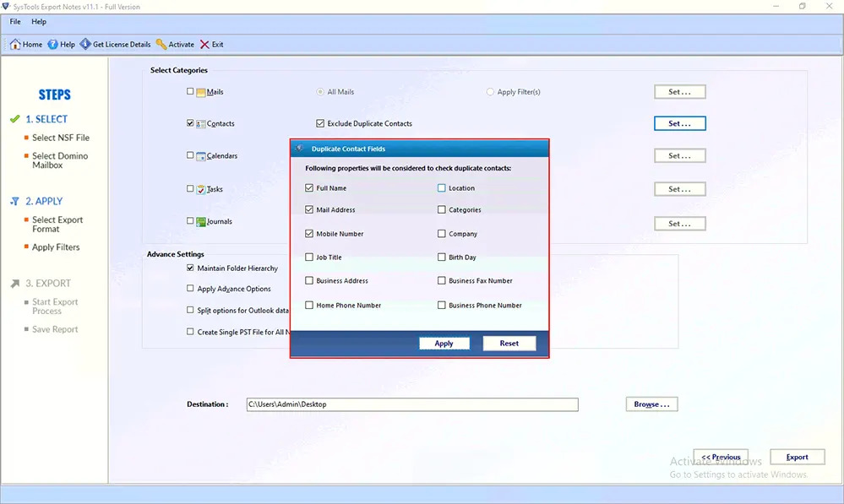Click the Set button for Calendars
844x504 pixels.
680,156
